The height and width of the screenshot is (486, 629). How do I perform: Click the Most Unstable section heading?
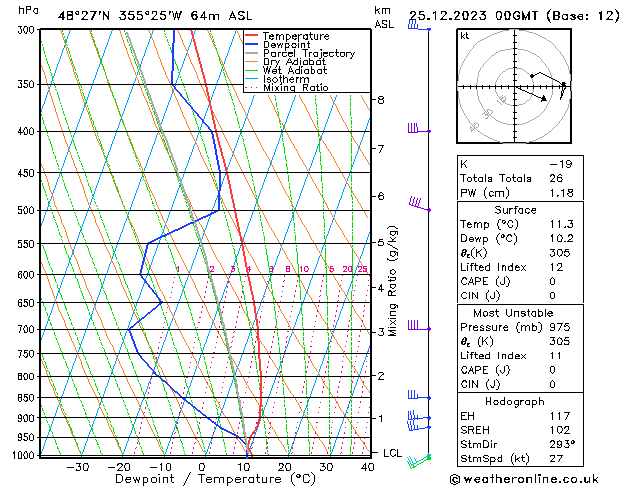[x=513, y=313]
